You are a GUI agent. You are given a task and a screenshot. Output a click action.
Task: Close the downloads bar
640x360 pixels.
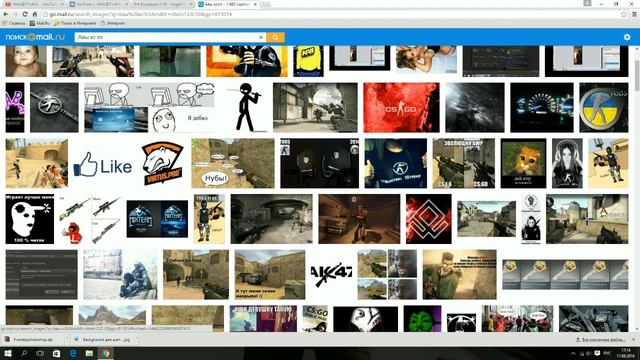(634, 339)
